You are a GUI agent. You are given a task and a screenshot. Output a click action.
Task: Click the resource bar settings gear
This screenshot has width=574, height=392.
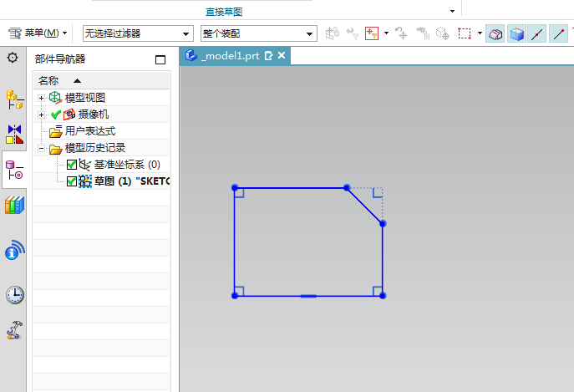tap(13, 58)
